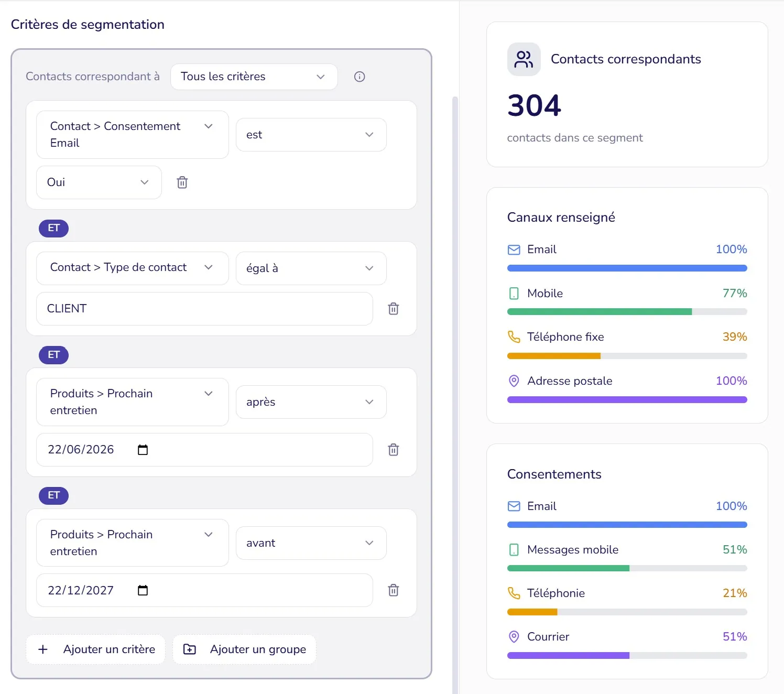Click the Messages mobile 51% progress bar
This screenshot has height=694, width=784.
[627, 568]
